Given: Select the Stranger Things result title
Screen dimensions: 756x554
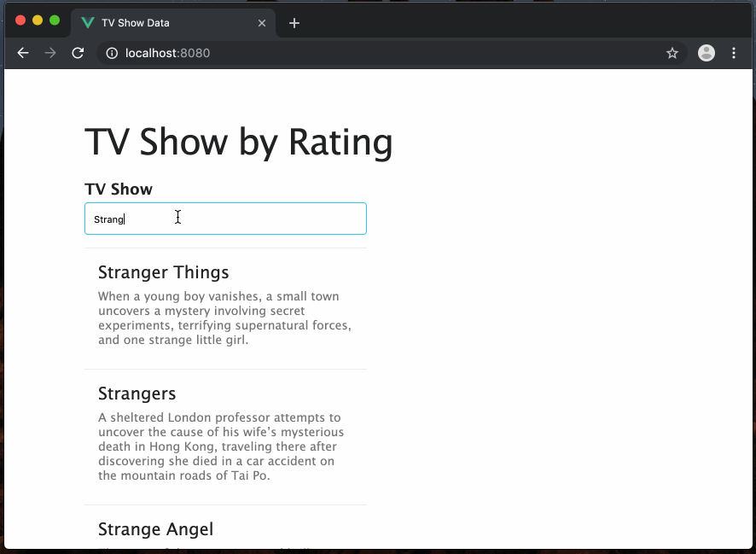Looking at the screenshot, I should [x=164, y=272].
